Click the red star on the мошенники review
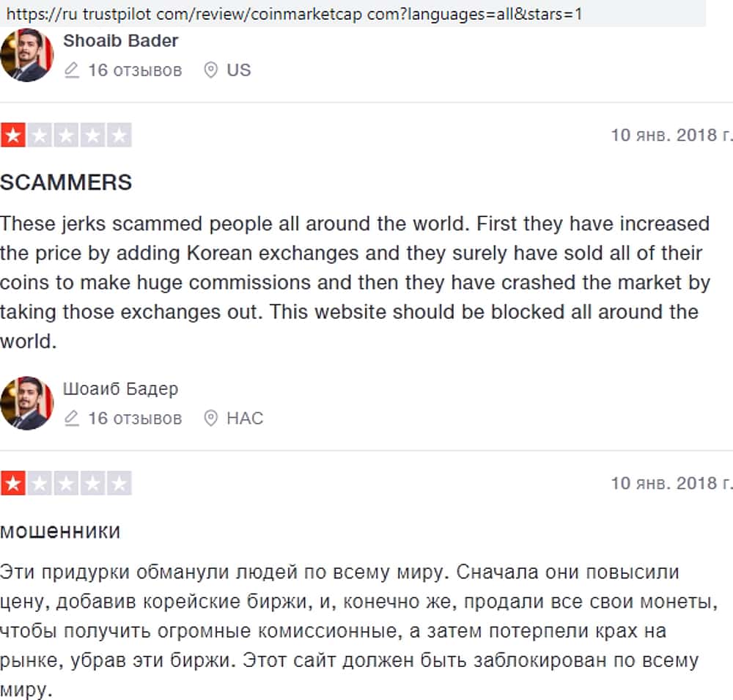The width and height of the screenshot is (733, 700). (12, 484)
